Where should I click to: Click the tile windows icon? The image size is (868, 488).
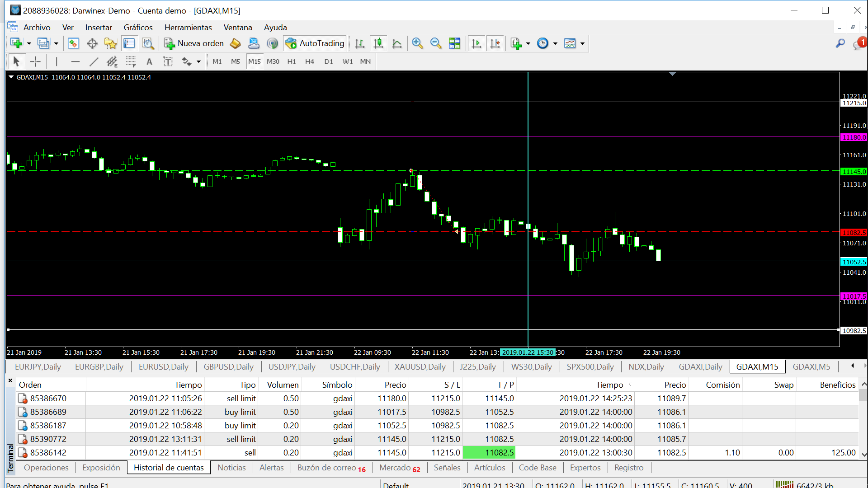pos(454,43)
